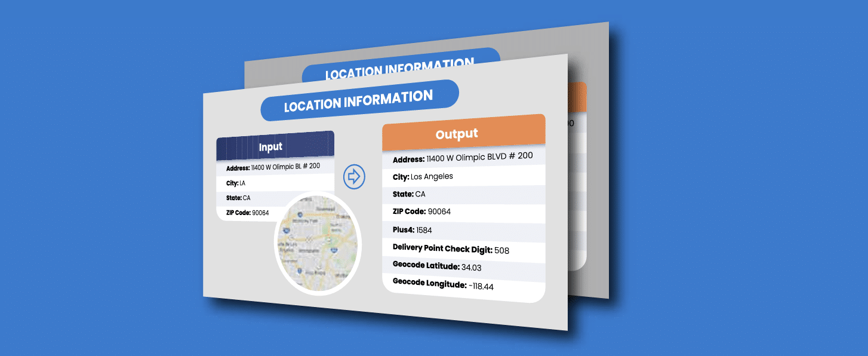Click the Output State: CA row
Image resolution: width=868 pixels, height=356 pixels.
[x=464, y=195]
